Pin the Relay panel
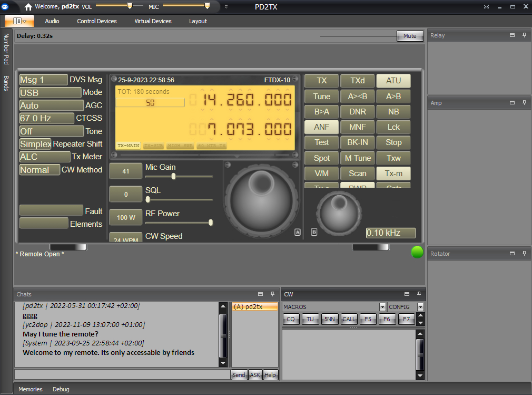 click(524, 35)
